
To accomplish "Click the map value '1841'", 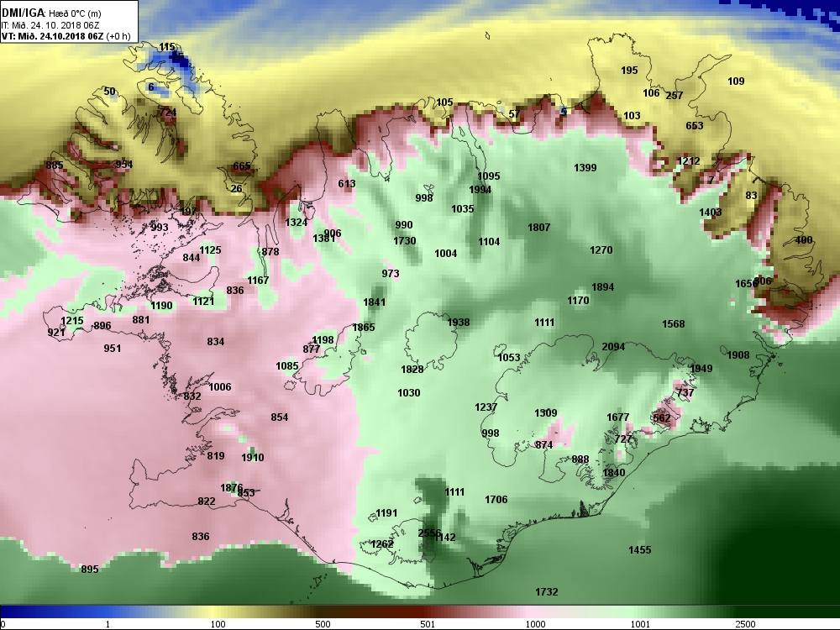I will pyautogui.click(x=375, y=302).
